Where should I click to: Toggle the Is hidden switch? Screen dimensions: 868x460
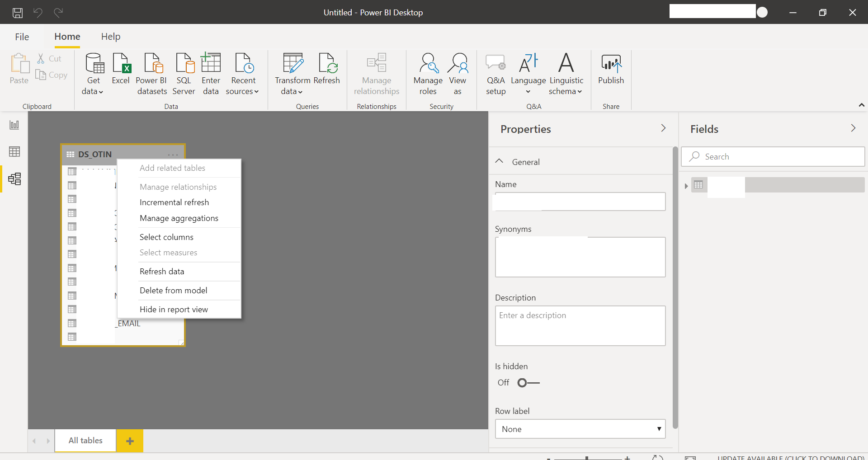coord(528,383)
